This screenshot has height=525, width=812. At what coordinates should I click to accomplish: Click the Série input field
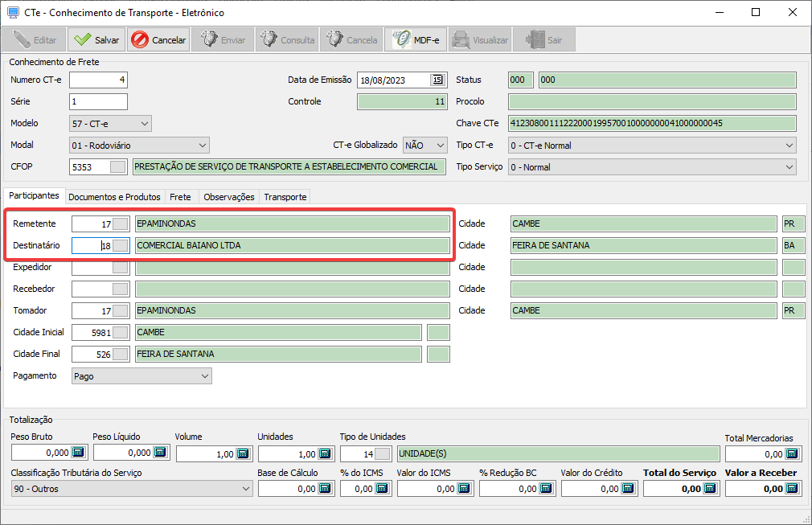coord(98,101)
